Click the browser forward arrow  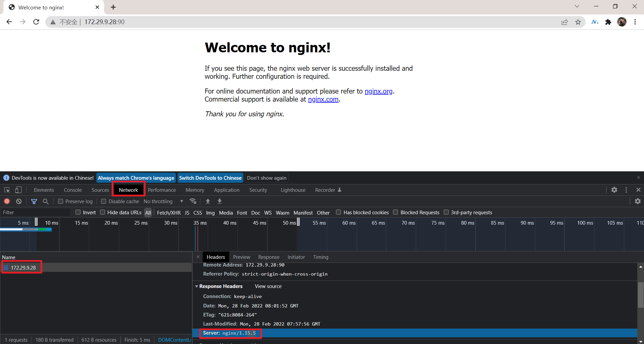[22, 22]
